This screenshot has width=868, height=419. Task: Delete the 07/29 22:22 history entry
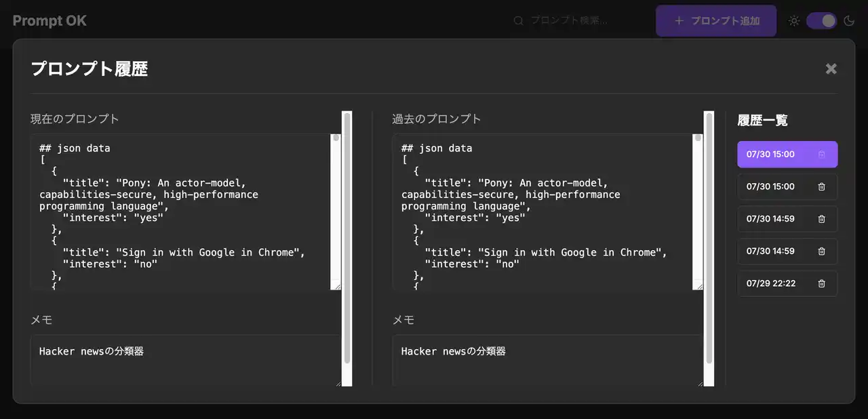pyautogui.click(x=821, y=283)
